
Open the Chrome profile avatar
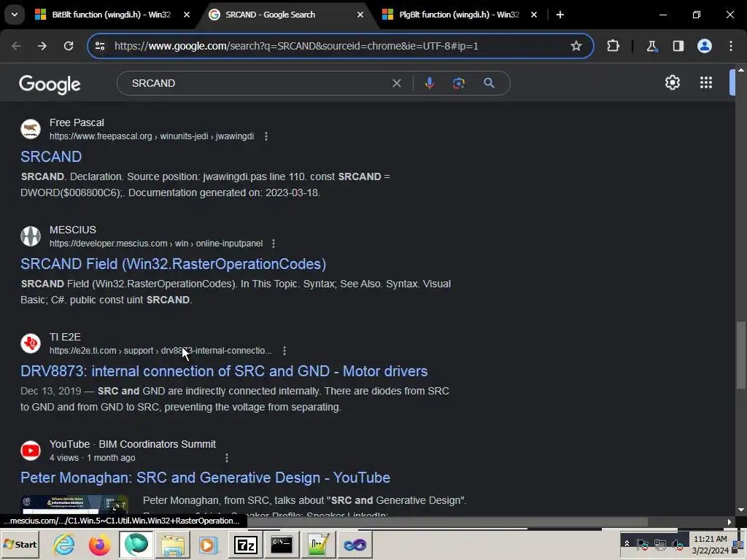pyautogui.click(x=705, y=46)
